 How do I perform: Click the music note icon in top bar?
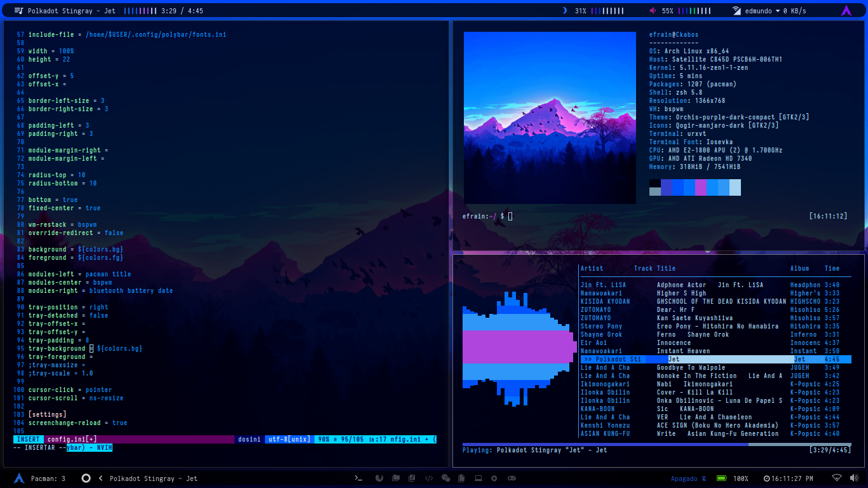pos(19,11)
